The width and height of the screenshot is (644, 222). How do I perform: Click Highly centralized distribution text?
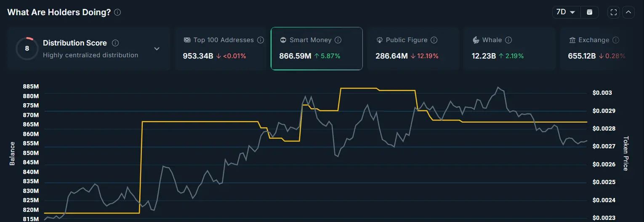[90, 55]
